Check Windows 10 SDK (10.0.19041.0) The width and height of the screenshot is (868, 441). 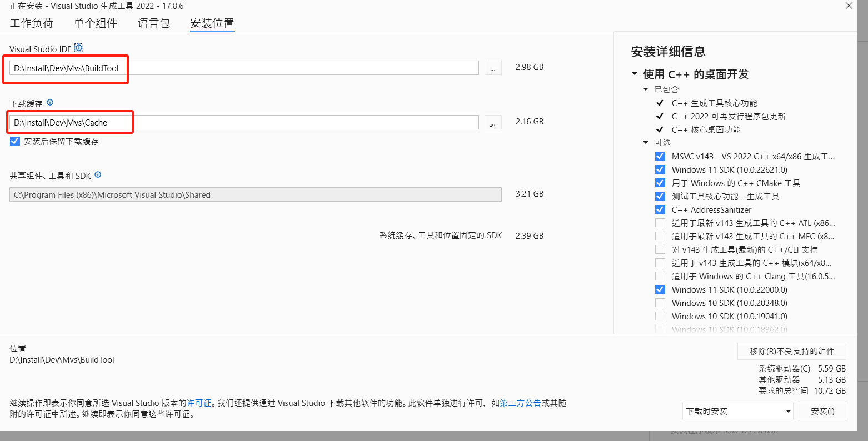coord(660,317)
